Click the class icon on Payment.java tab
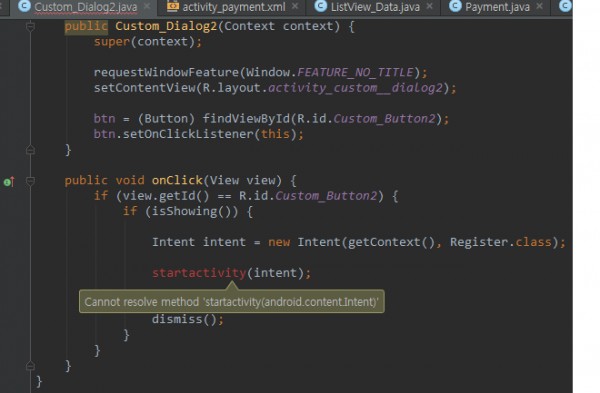The width and height of the screenshot is (600, 393). [x=455, y=6]
